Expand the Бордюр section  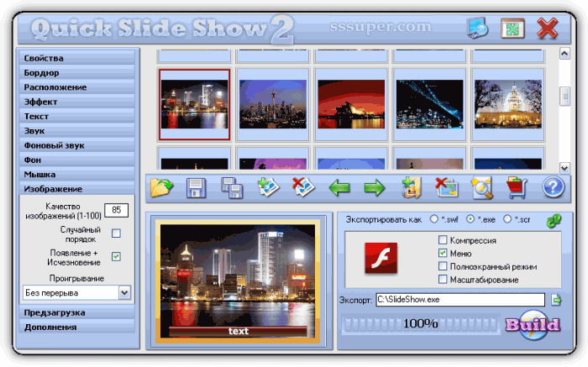click(77, 73)
